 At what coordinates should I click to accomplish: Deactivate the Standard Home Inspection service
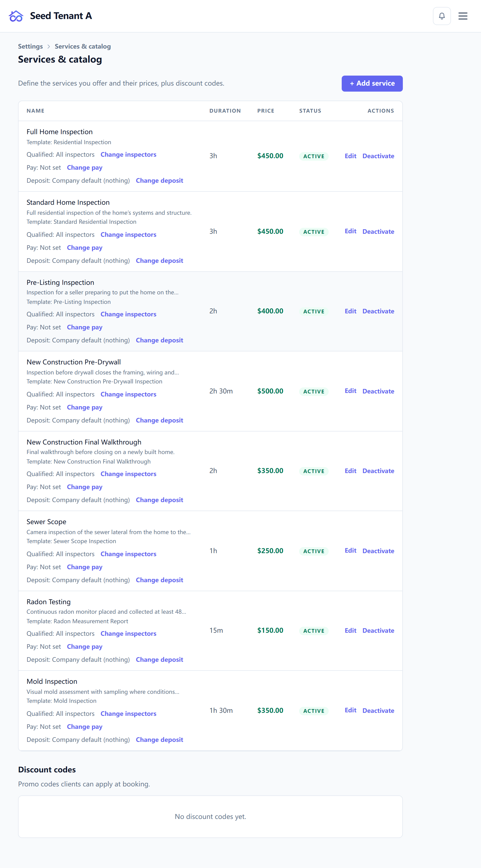click(378, 232)
